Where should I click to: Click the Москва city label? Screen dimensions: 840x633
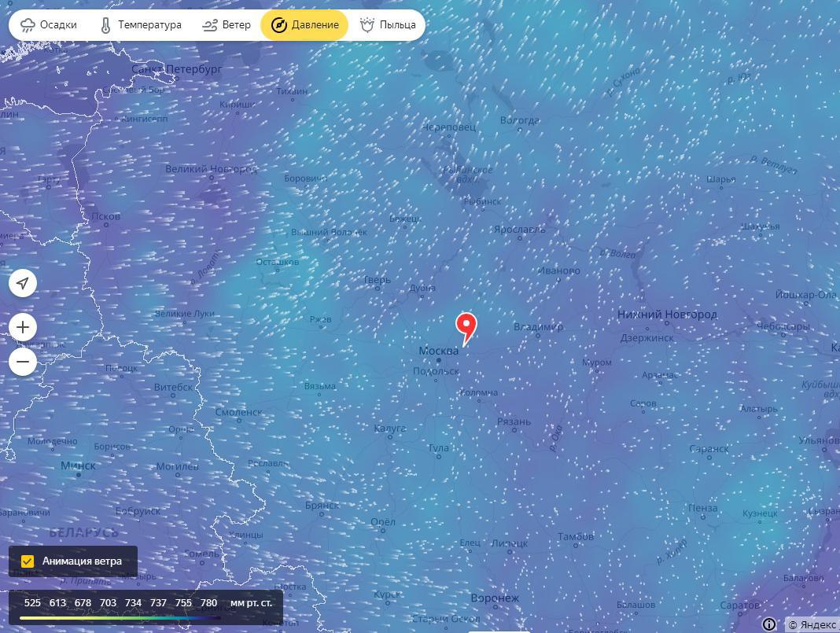[x=438, y=351]
